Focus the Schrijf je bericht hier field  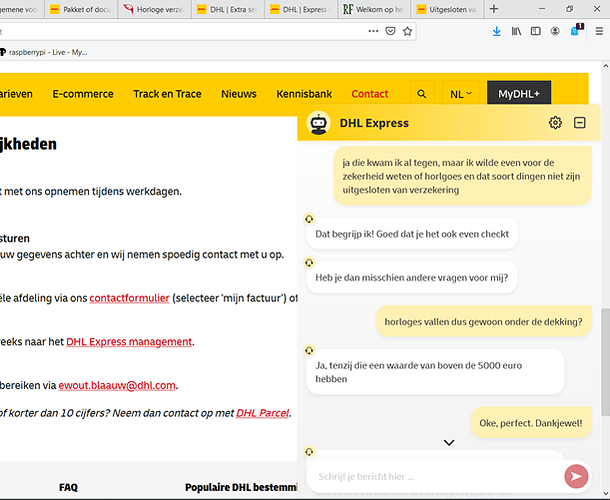pos(435,476)
